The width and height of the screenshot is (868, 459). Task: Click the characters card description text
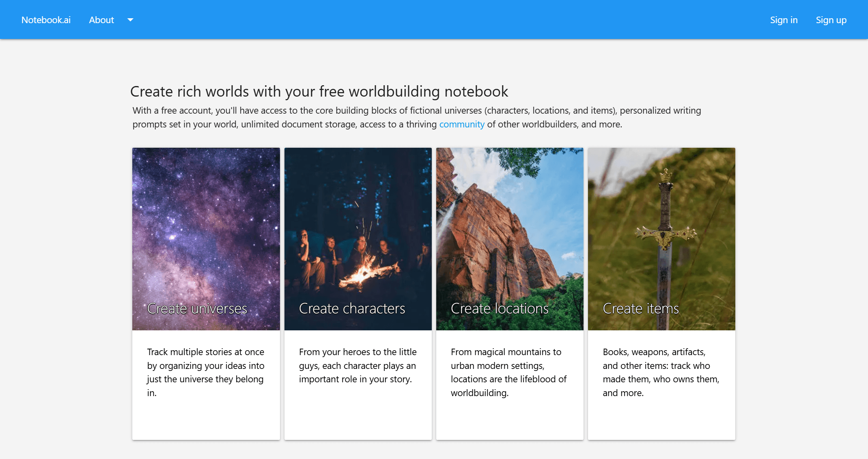tap(358, 365)
